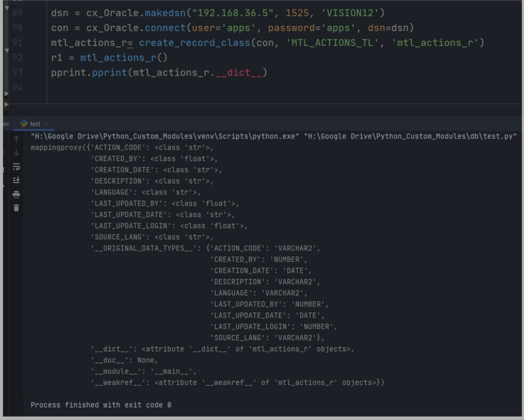Click line number 94 in the gutter
524x420 pixels.
(16, 88)
